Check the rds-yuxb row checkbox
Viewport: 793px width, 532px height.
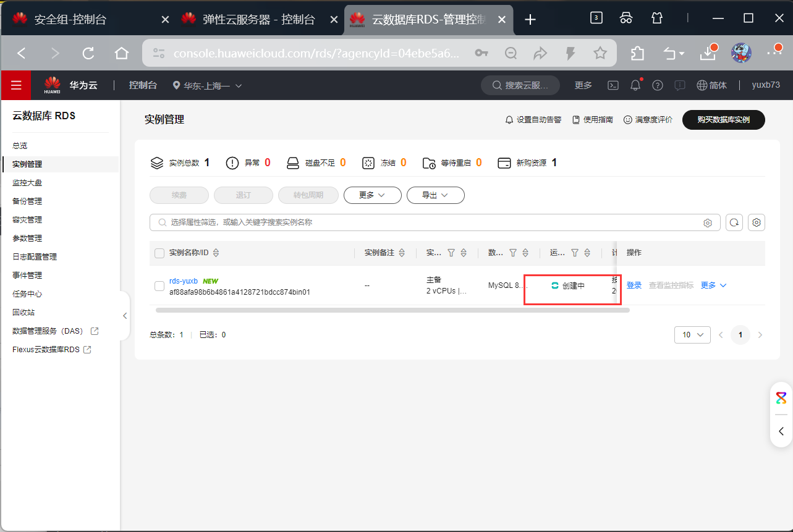click(x=159, y=285)
